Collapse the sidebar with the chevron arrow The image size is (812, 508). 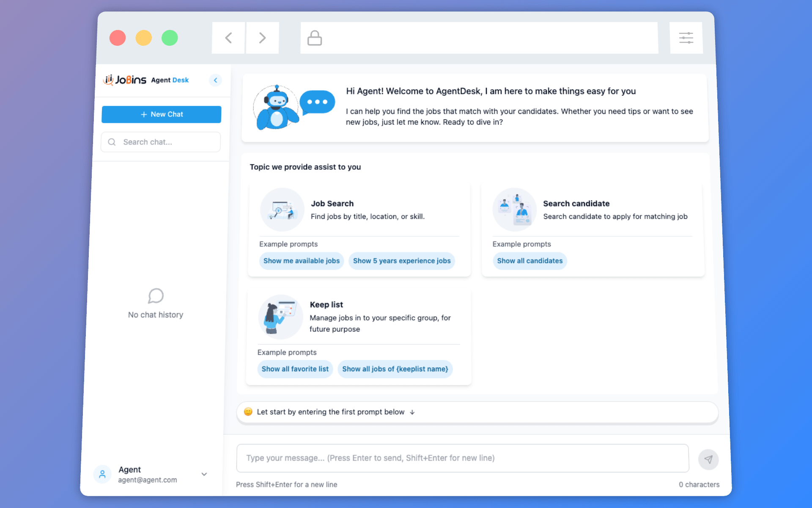(215, 80)
